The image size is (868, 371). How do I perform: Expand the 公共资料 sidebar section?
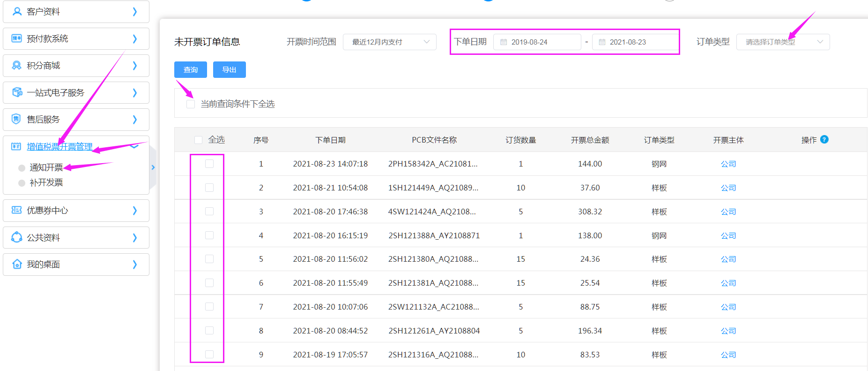76,237
